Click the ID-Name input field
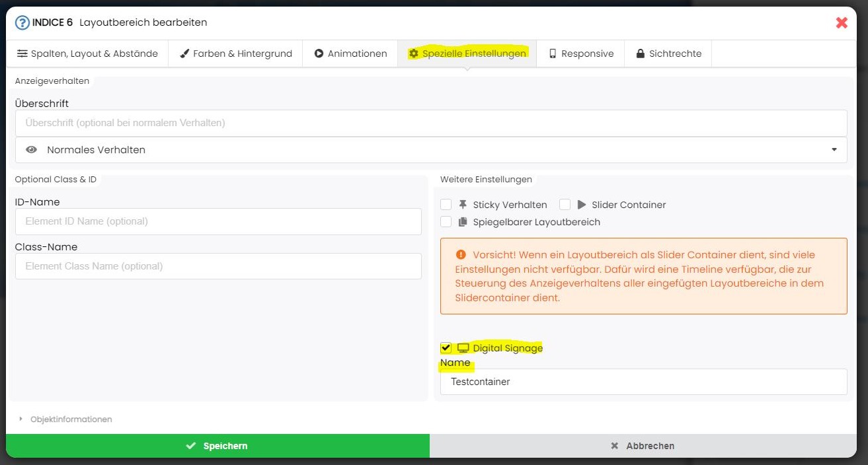The width and height of the screenshot is (868, 465). click(x=218, y=221)
